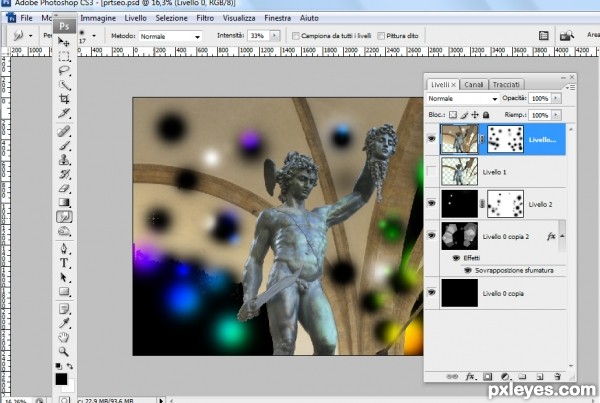The height and width of the screenshot is (403, 600).
Task: Add a layer mask
Action: pos(488,377)
